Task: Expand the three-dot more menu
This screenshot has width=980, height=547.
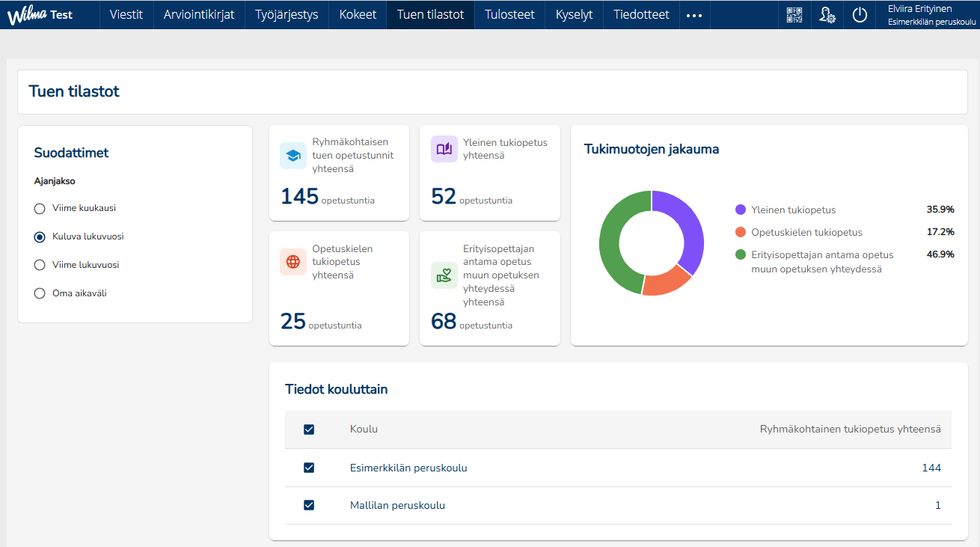Action: (694, 15)
